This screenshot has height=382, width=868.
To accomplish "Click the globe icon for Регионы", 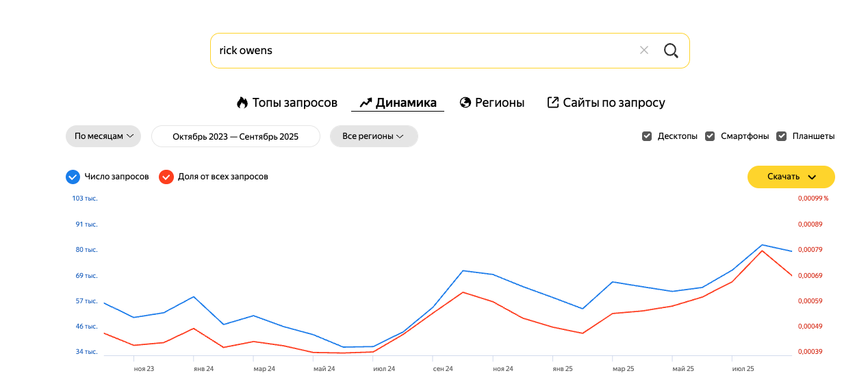I will coord(465,103).
